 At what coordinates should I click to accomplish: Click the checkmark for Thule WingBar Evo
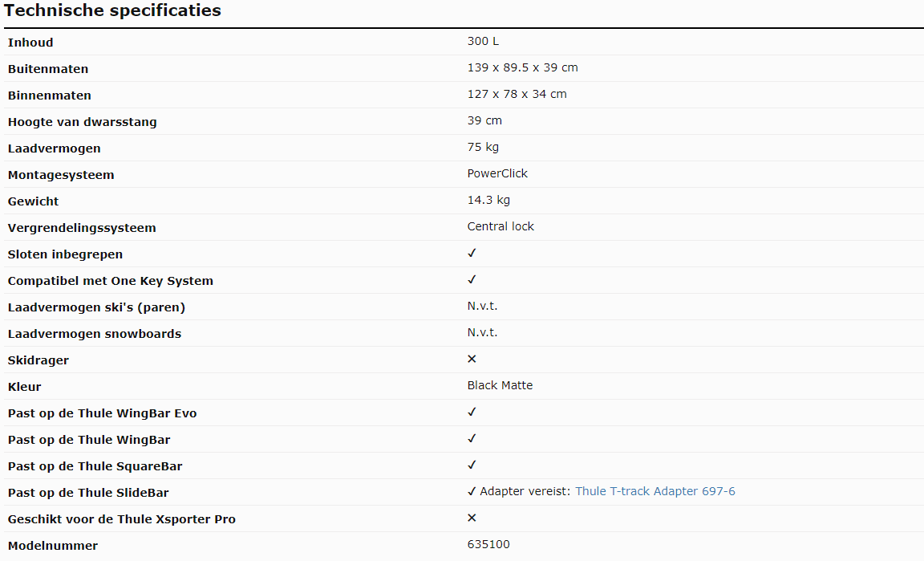(472, 412)
